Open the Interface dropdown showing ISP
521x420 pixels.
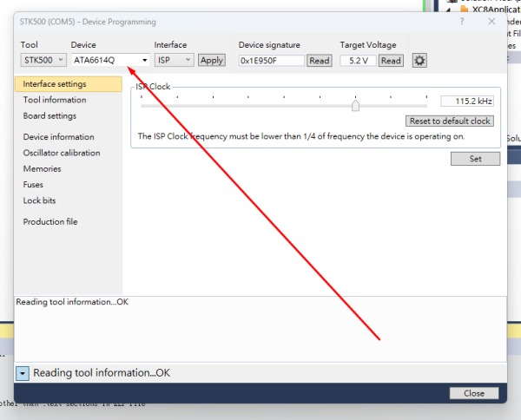pos(175,60)
